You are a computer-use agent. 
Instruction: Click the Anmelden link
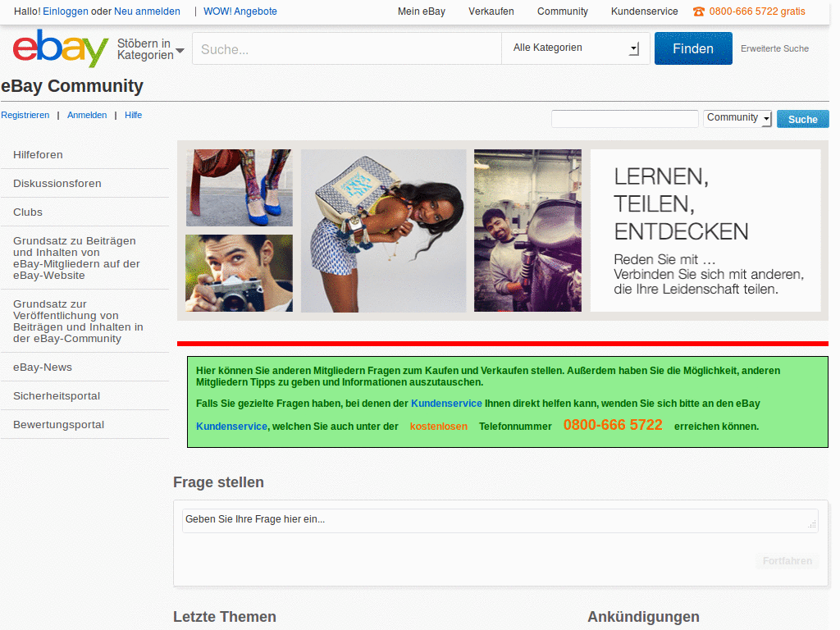87,115
